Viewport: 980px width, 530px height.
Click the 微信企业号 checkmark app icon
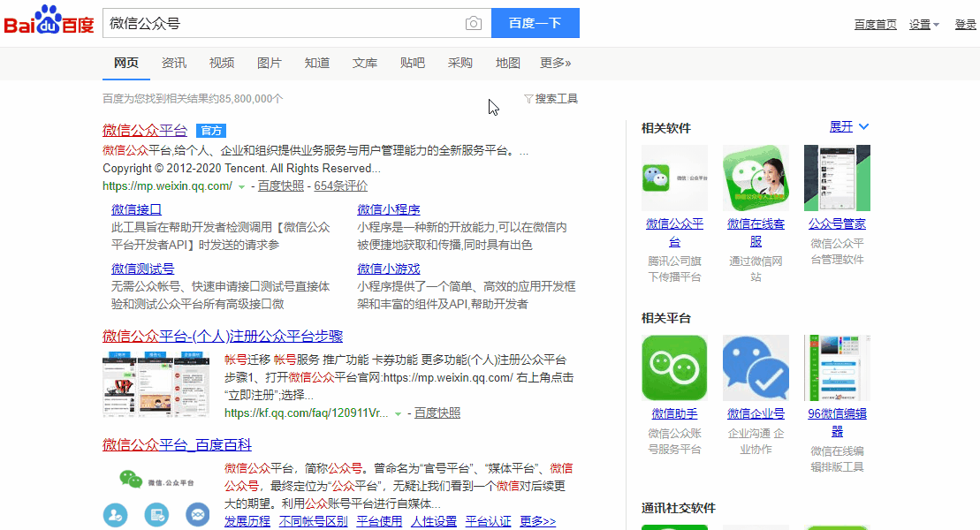756,367
